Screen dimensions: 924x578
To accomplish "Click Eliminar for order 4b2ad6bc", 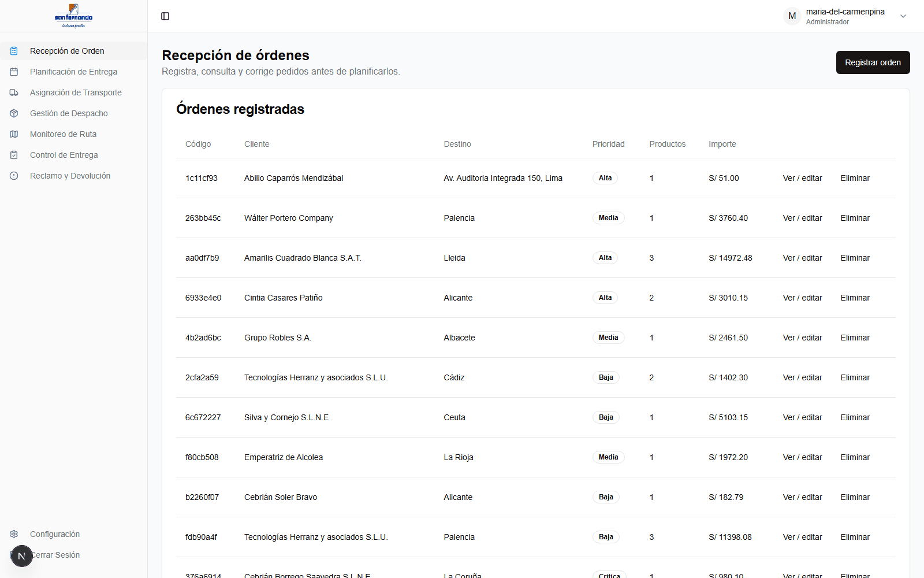I will tap(855, 338).
